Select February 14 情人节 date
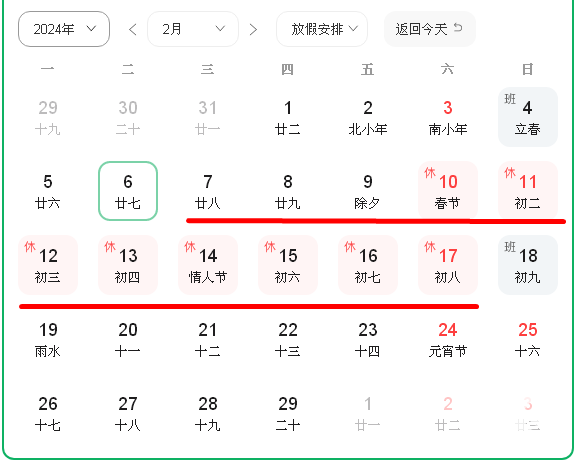 [208, 265]
